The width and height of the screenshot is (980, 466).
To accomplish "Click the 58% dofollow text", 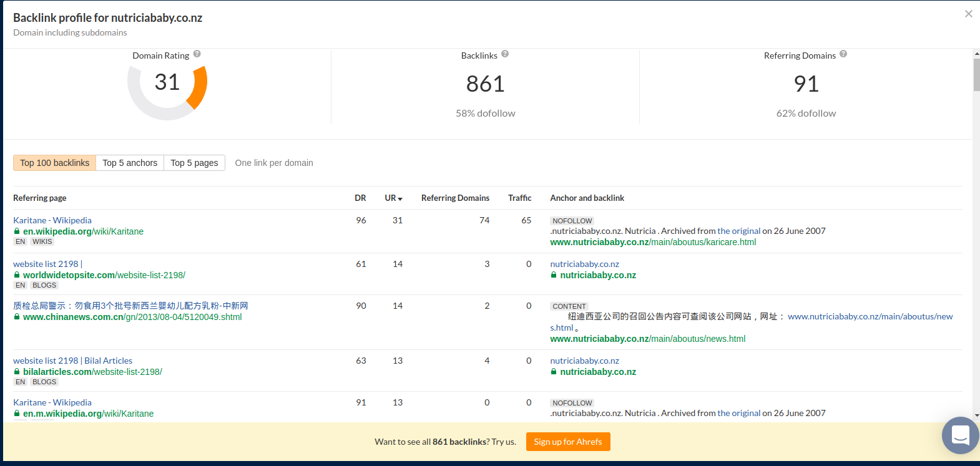I will [486, 113].
